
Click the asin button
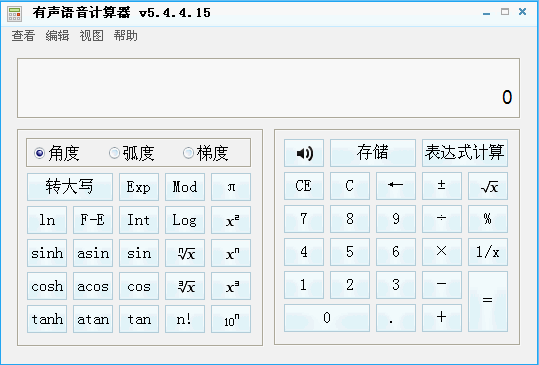click(93, 253)
